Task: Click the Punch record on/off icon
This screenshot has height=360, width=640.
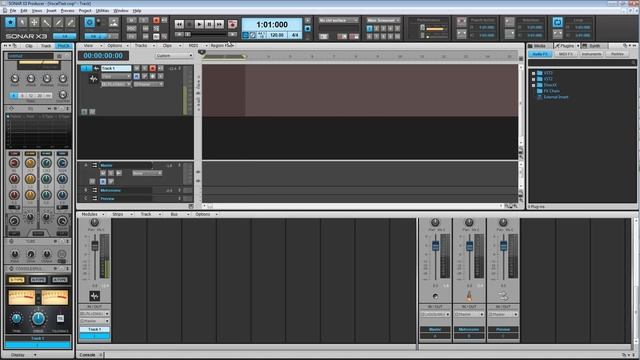Action: [461, 22]
